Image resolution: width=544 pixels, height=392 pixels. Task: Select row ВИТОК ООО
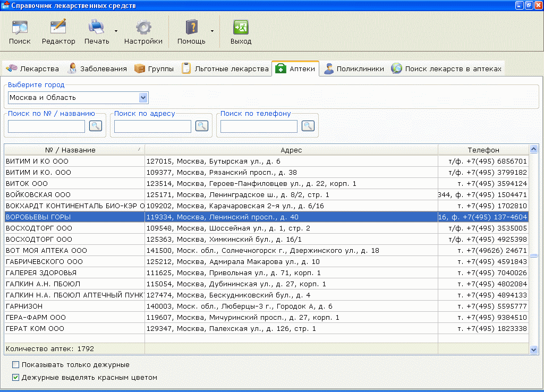click(x=267, y=183)
